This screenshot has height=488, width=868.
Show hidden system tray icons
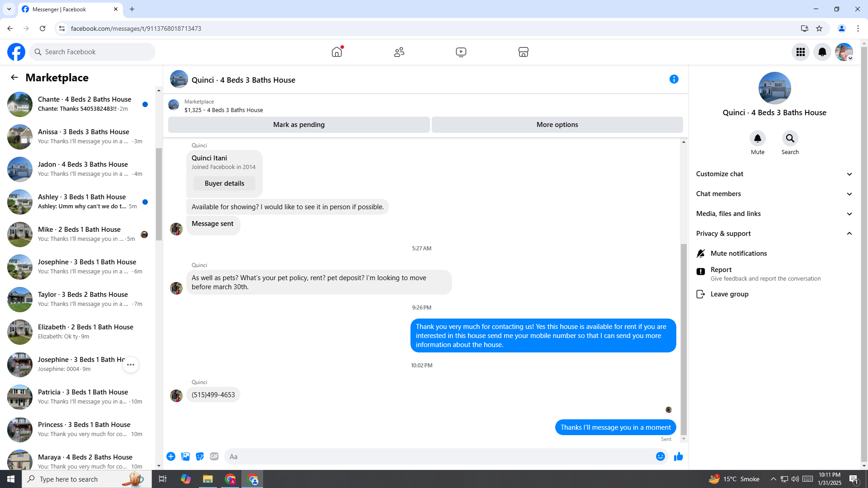point(773,479)
